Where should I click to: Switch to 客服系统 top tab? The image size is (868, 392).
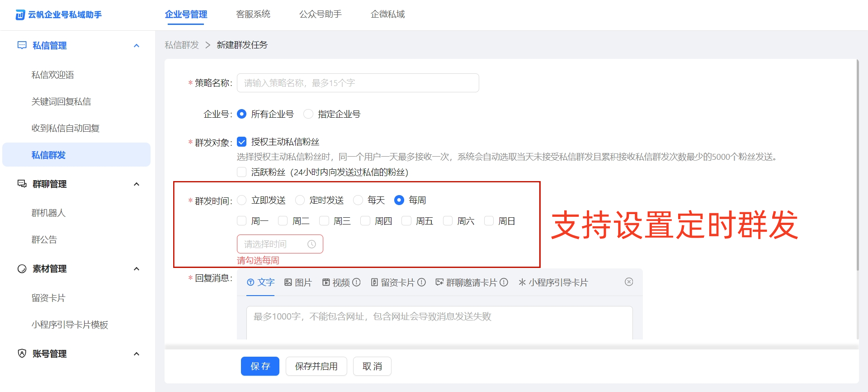click(x=253, y=14)
